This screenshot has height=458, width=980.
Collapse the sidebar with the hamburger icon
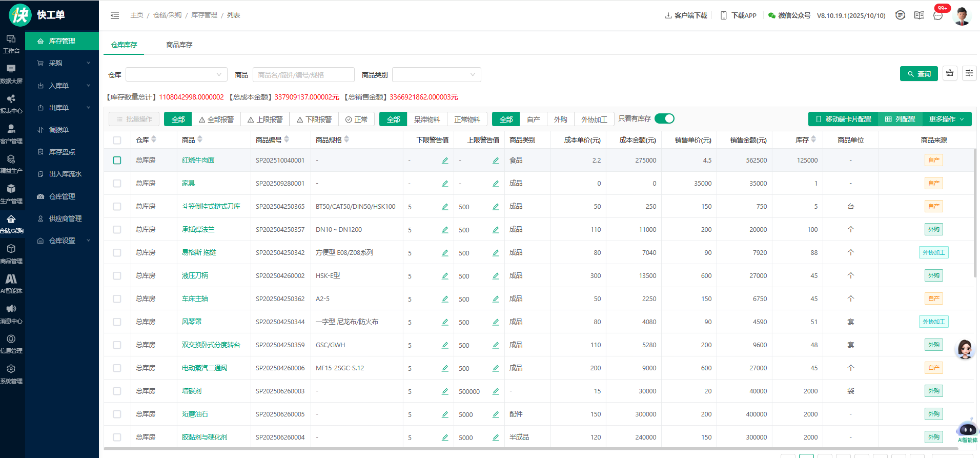[115, 15]
